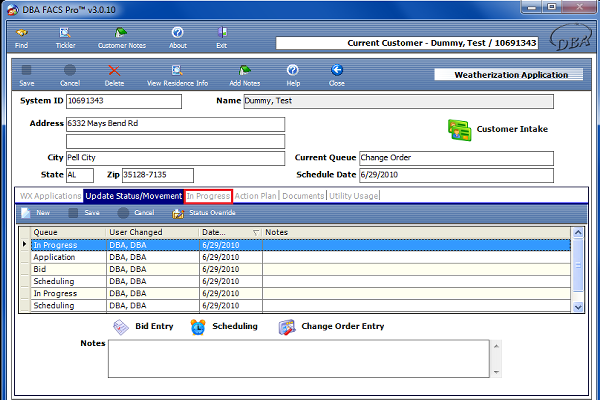
Task: Open the In Progress tab
Action: pos(208,196)
